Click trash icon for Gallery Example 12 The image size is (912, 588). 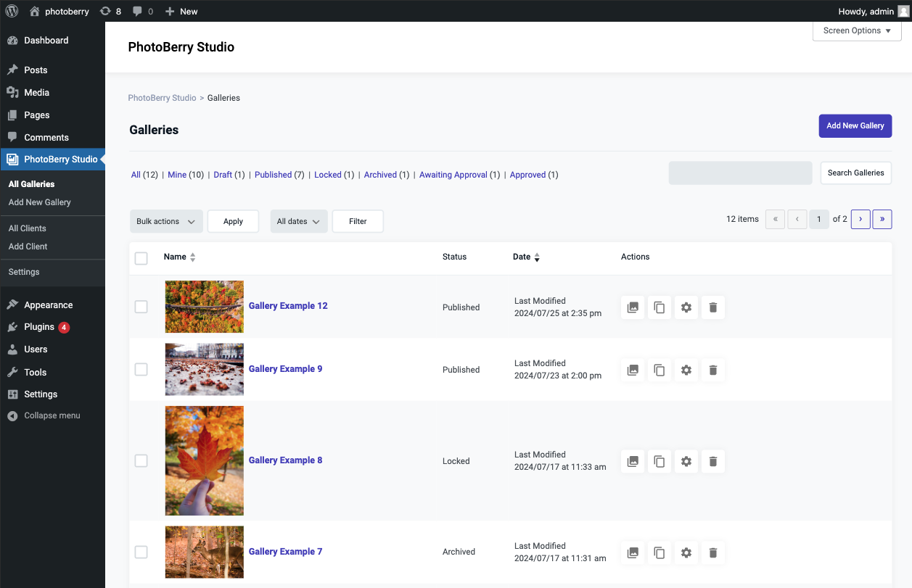pos(713,307)
